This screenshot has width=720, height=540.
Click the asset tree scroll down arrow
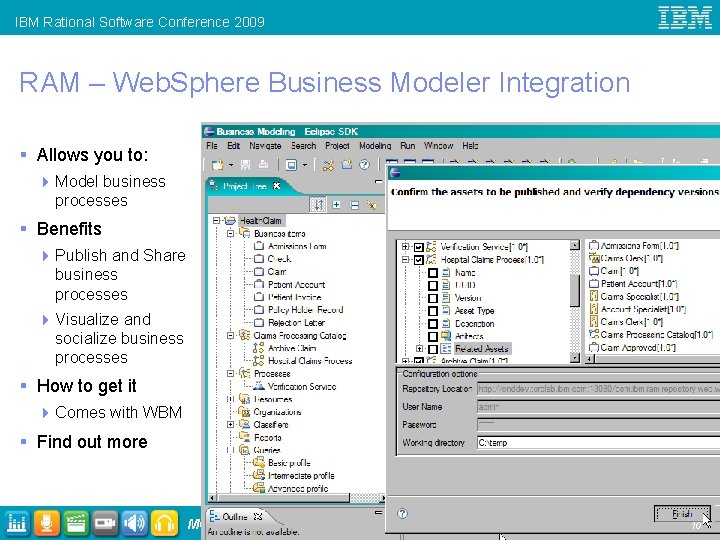tap(574, 357)
